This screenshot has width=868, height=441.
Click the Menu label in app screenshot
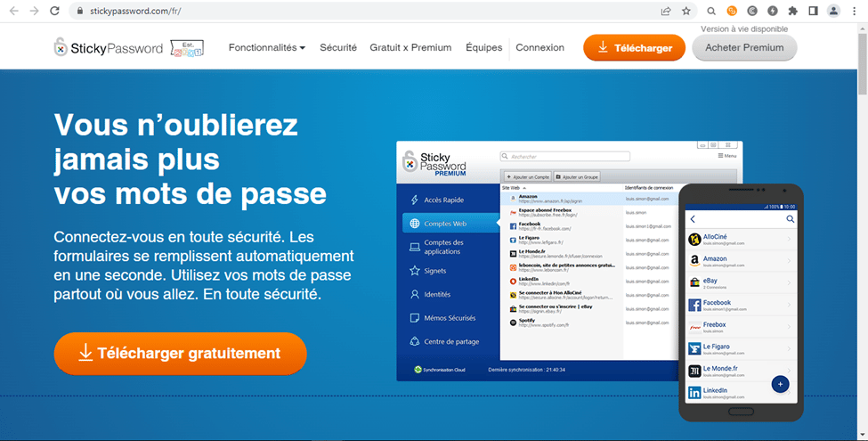[x=727, y=156]
